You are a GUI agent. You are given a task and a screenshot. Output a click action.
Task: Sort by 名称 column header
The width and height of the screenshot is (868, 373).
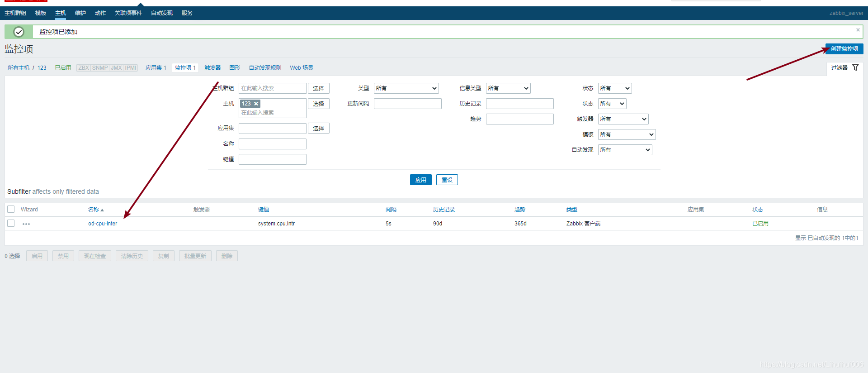click(96, 210)
